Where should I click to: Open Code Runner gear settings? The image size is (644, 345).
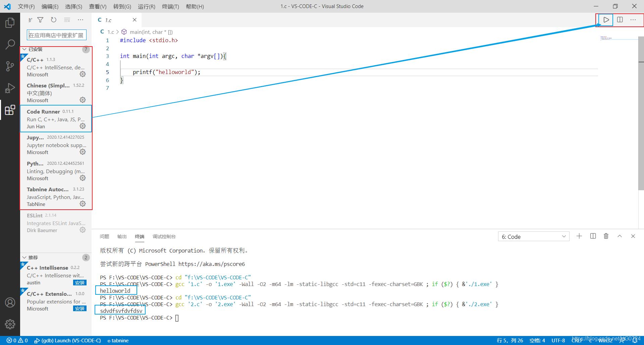pos(83,126)
